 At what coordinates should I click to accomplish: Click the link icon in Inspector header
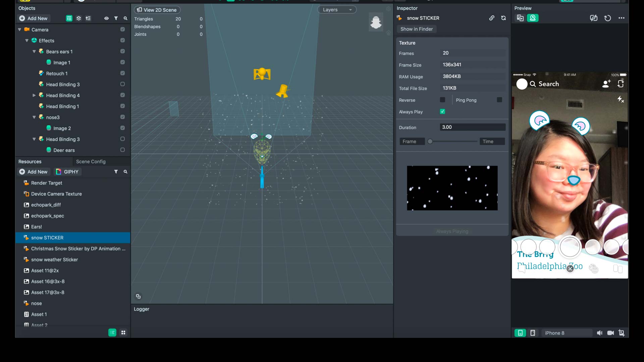[x=492, y=18]
